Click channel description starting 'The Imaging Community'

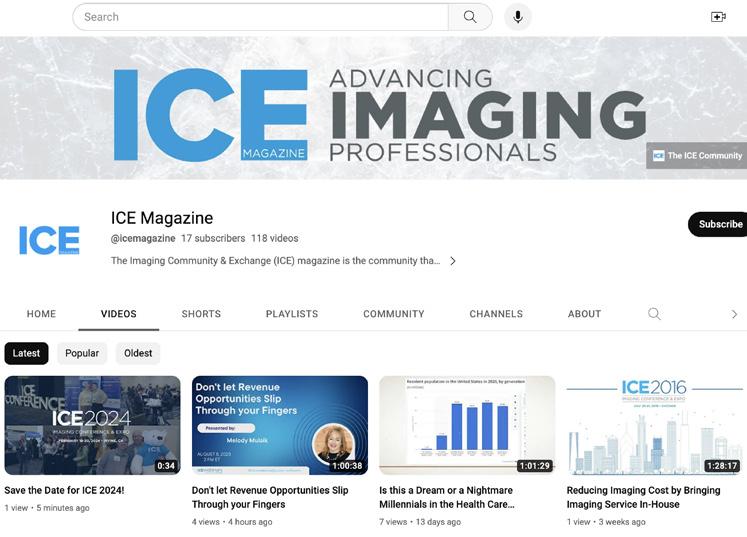click(x=275, y=261)
